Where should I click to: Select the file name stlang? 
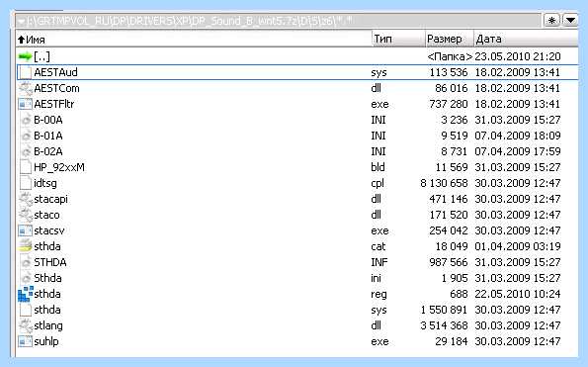(48, 325)
